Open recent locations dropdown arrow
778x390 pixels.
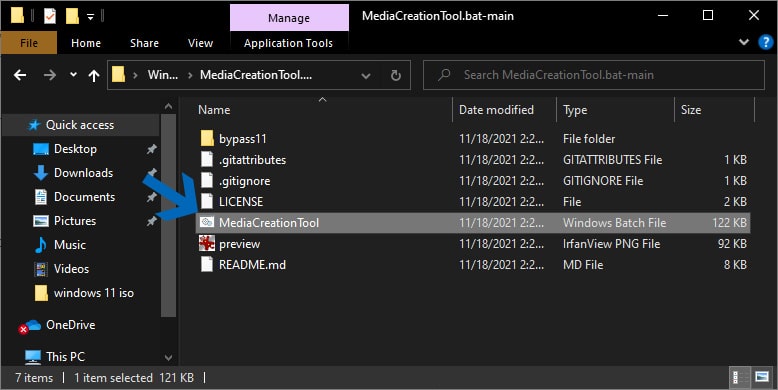tap(73, 75)
